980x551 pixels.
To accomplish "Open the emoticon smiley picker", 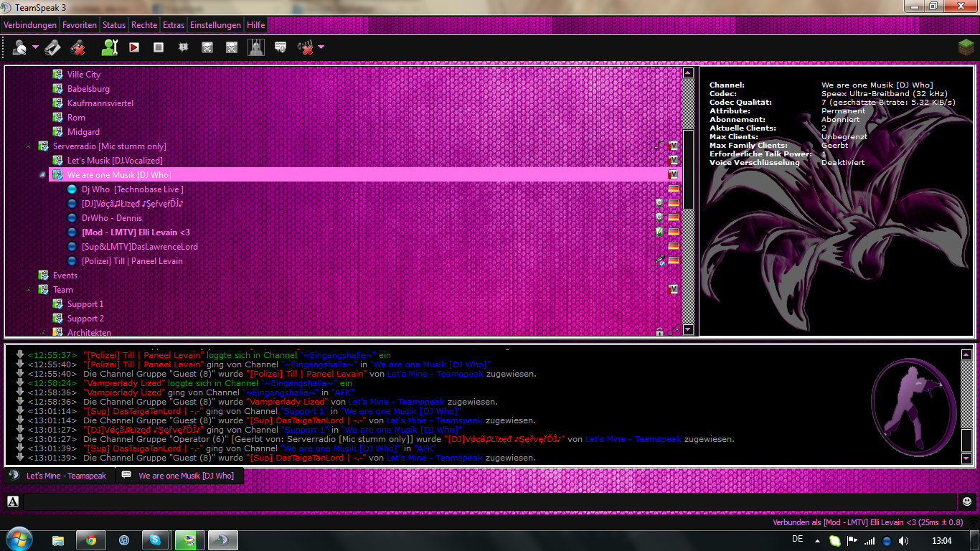I will (x=967, y=501).
